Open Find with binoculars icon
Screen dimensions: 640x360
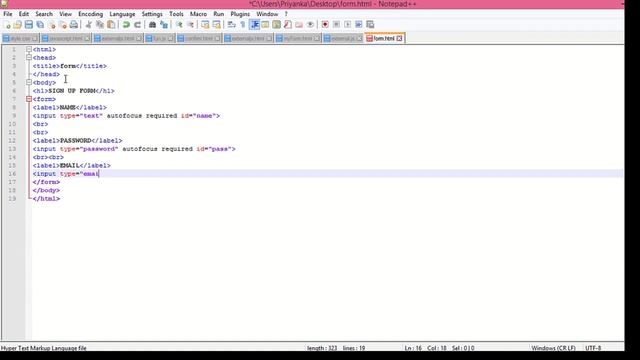pos(152,25)
